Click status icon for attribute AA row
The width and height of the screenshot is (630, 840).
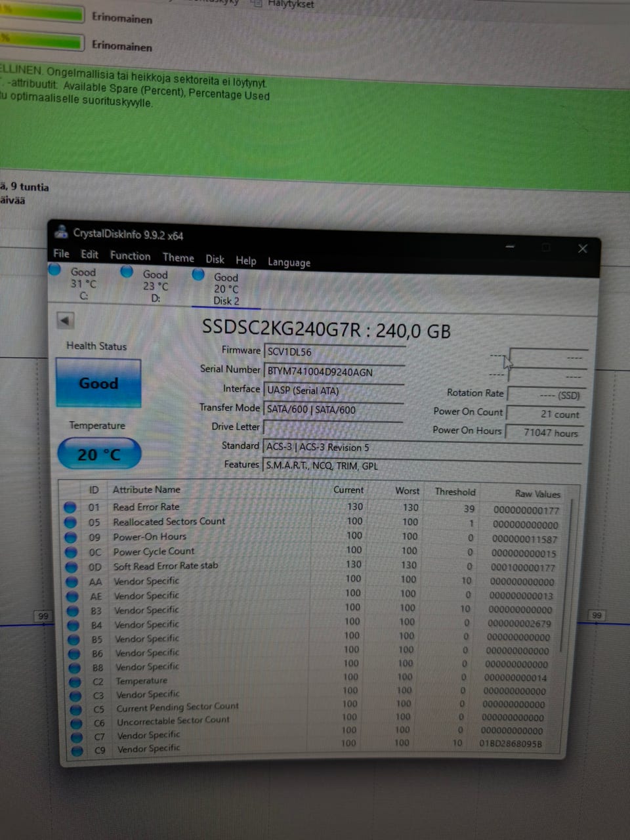(72, 581)
